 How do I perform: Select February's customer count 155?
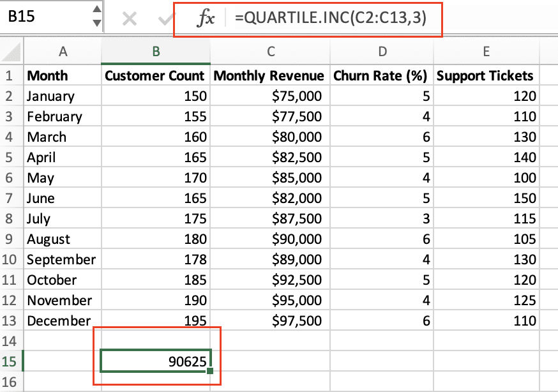pyautogui.click(x=156, y=116)
